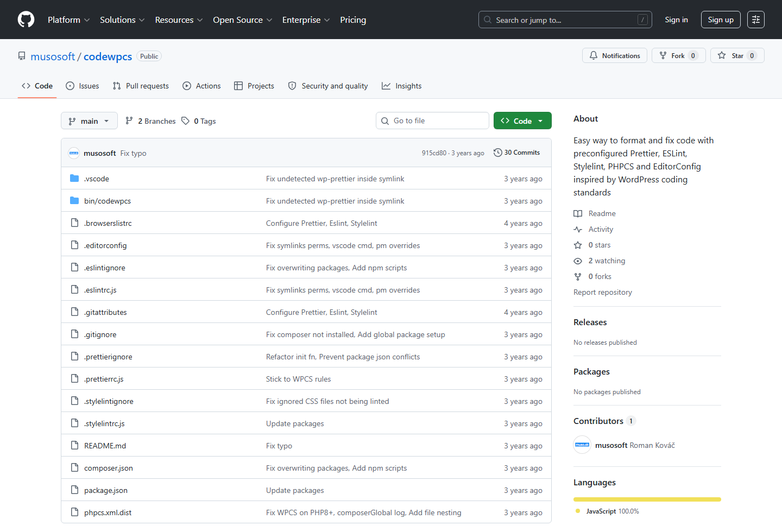
Task: Click the file icon next to .gitignore
Action: [74, 334]
